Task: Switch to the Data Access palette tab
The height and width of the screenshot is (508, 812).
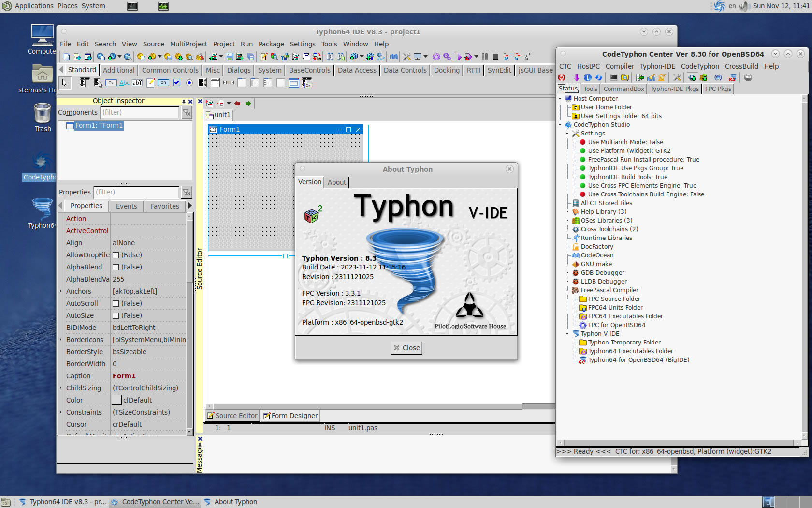Action: tap(357, 70)
